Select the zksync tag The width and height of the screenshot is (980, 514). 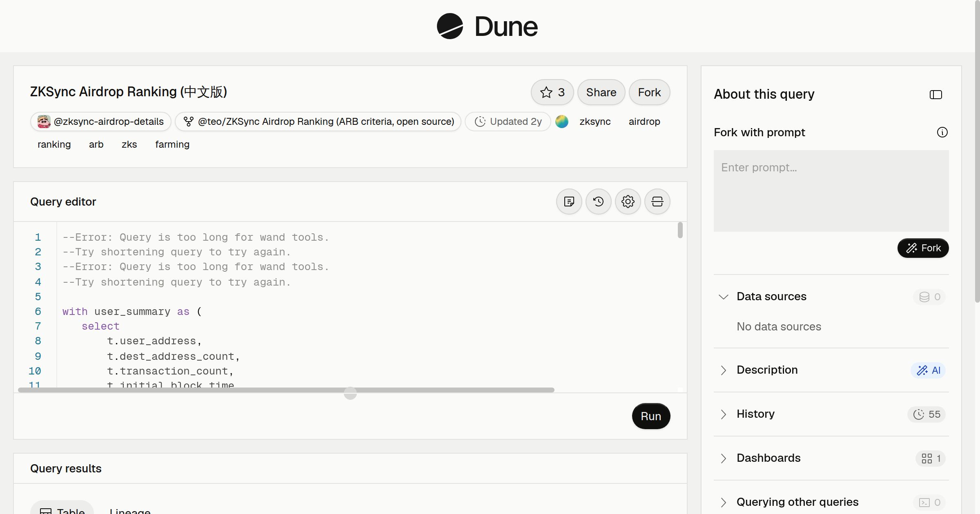tap(595, 122)
